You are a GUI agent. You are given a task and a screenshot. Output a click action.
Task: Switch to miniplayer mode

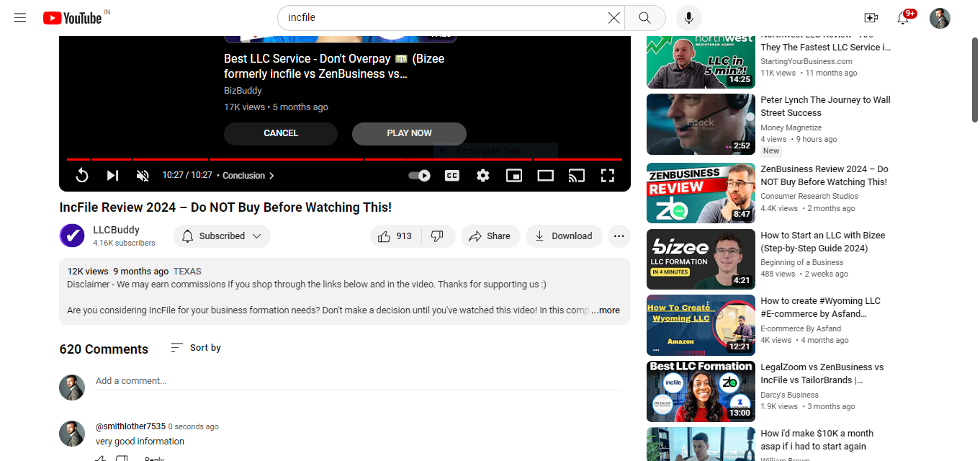(513, 175)
